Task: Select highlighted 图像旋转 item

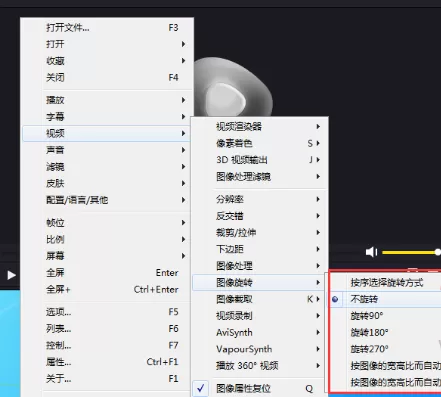Action: click(x=259, y=283)
